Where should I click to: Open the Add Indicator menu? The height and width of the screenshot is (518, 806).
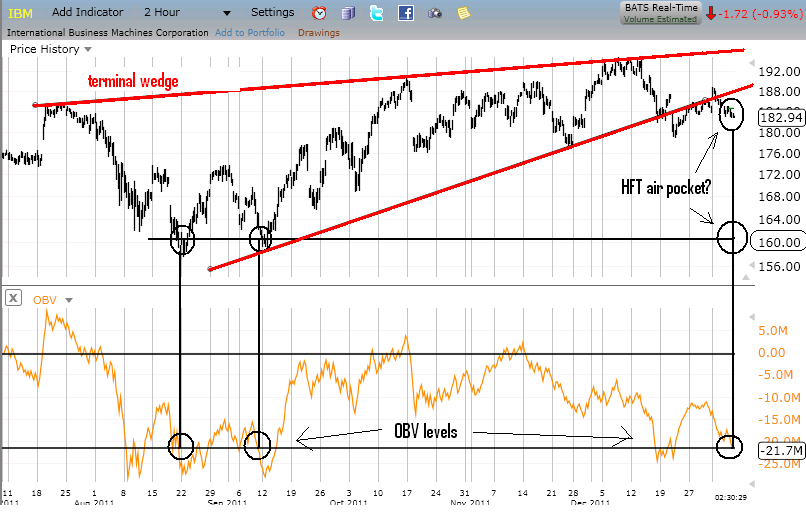[x=87, y=12]
